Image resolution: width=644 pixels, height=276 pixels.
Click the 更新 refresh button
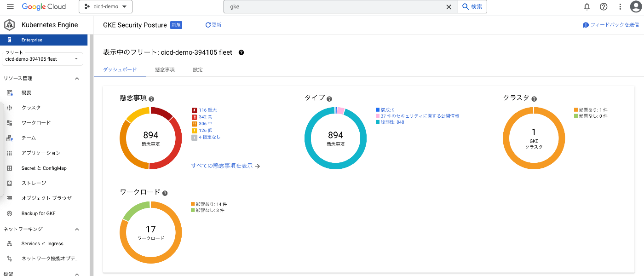213,25
